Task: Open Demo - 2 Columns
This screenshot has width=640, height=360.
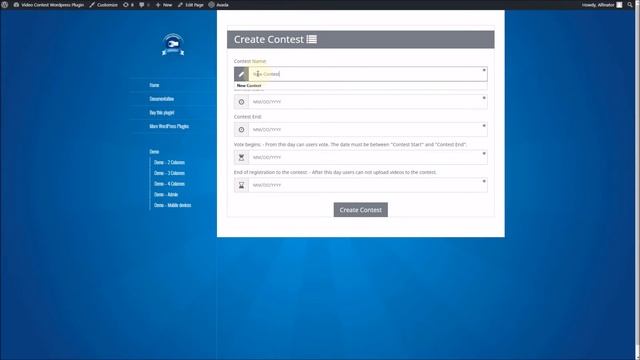Action: coord(169,162)
